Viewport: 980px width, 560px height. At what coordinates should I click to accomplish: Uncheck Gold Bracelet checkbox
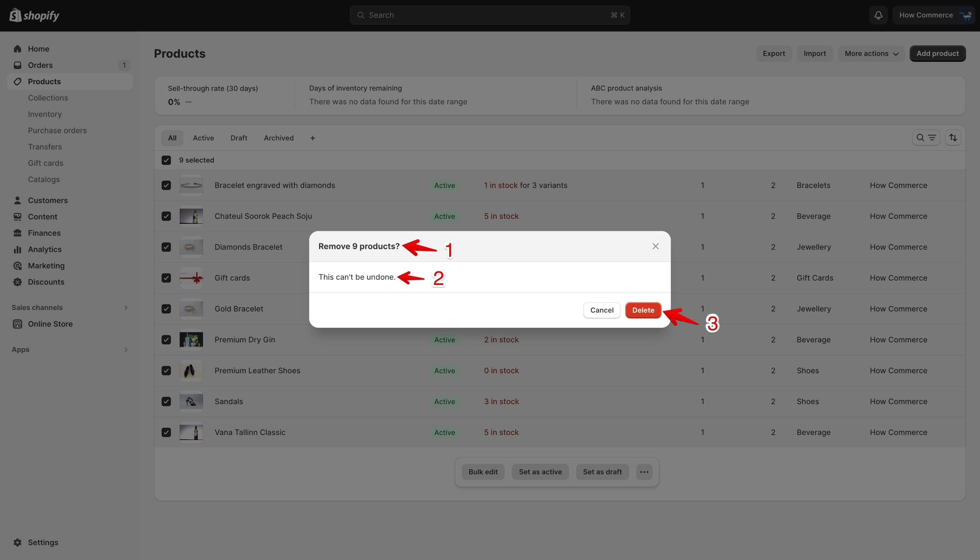click(166, 309)
